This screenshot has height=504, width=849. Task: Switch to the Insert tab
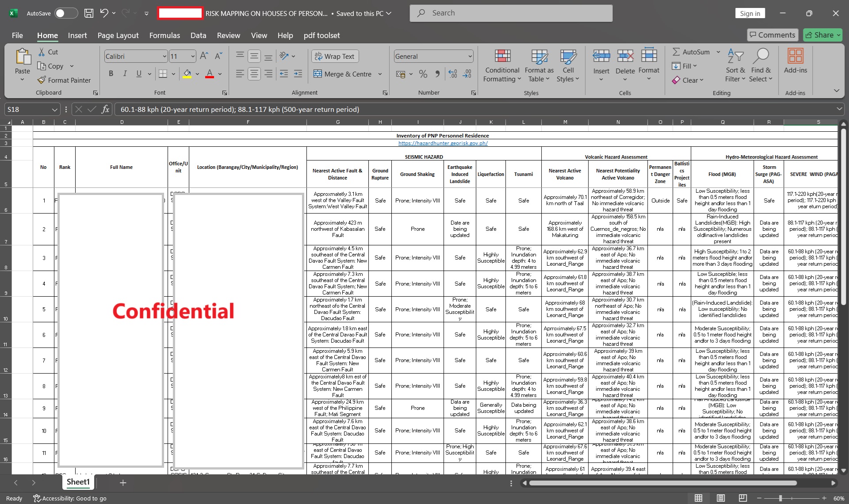click(77, 35)
